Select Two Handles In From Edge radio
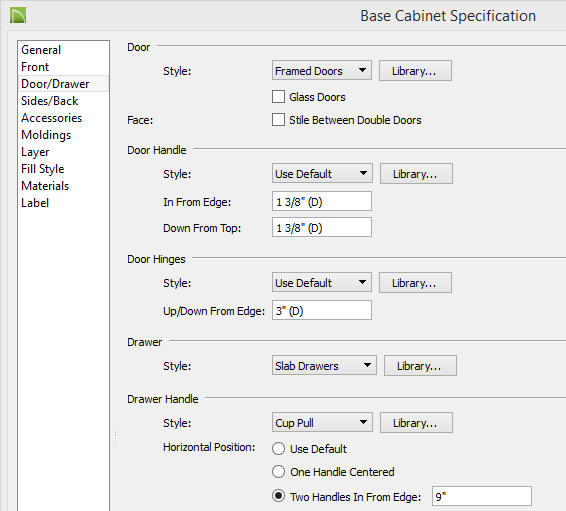Image resolution: width=566 pixels, height=511 pixels. [278, 496]
